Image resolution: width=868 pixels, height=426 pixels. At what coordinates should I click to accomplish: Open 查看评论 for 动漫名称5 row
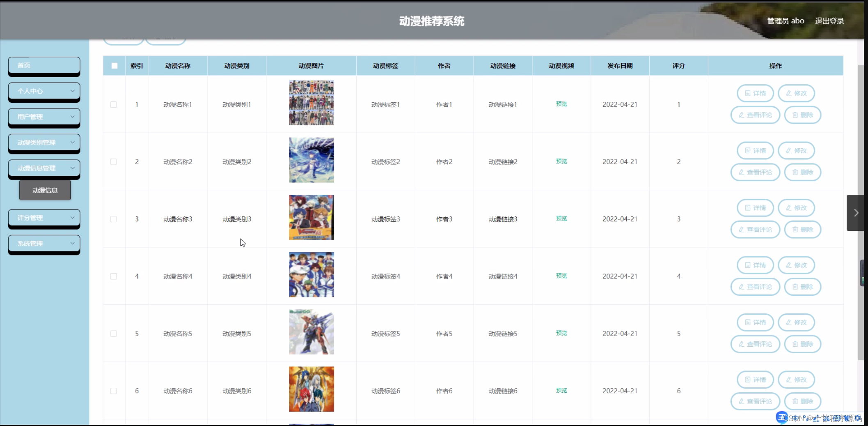click(x=755, y=344)
